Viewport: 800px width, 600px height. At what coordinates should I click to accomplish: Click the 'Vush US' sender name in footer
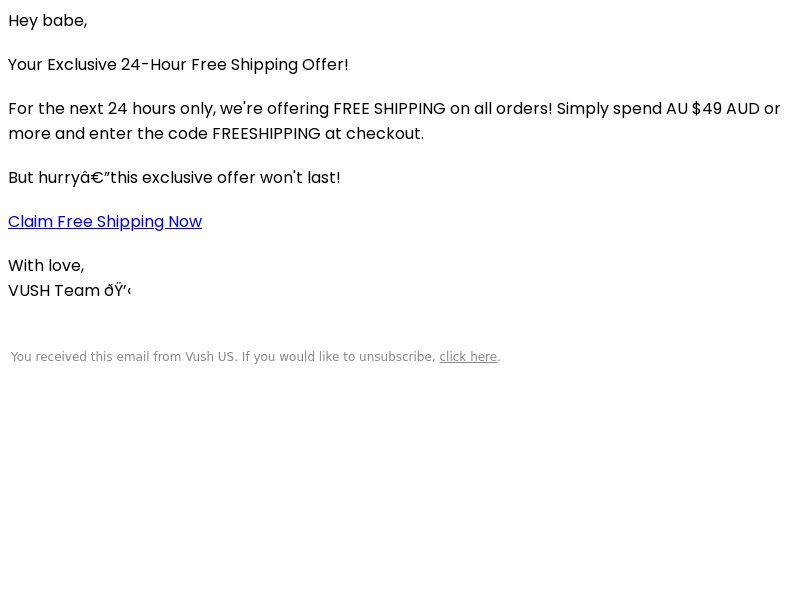(x=210, y=357)
